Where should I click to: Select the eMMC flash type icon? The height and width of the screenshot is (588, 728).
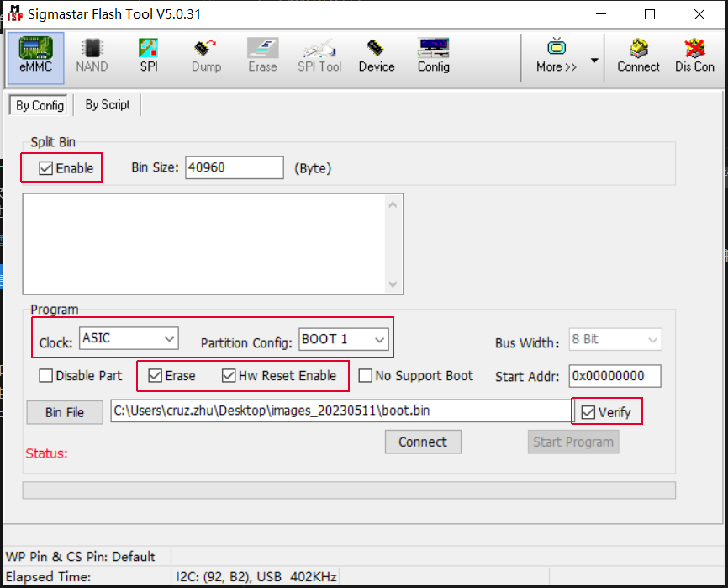[x=36, y=57]
